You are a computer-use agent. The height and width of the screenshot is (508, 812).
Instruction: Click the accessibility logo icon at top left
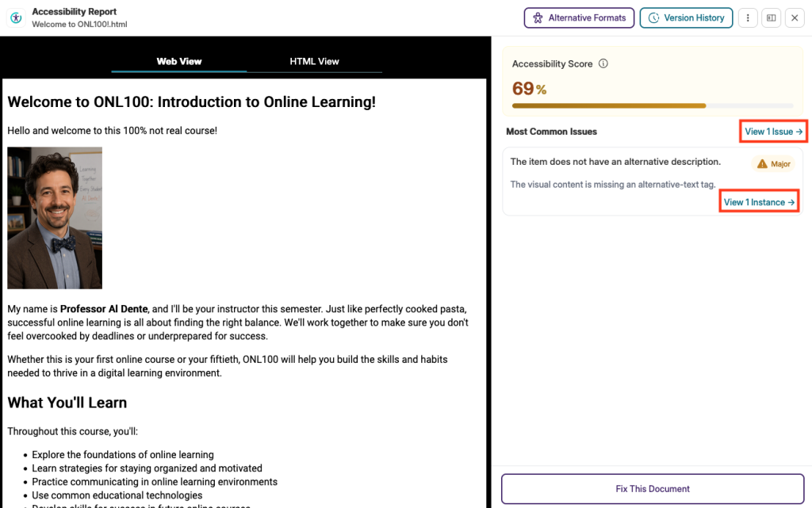(16, 17)
